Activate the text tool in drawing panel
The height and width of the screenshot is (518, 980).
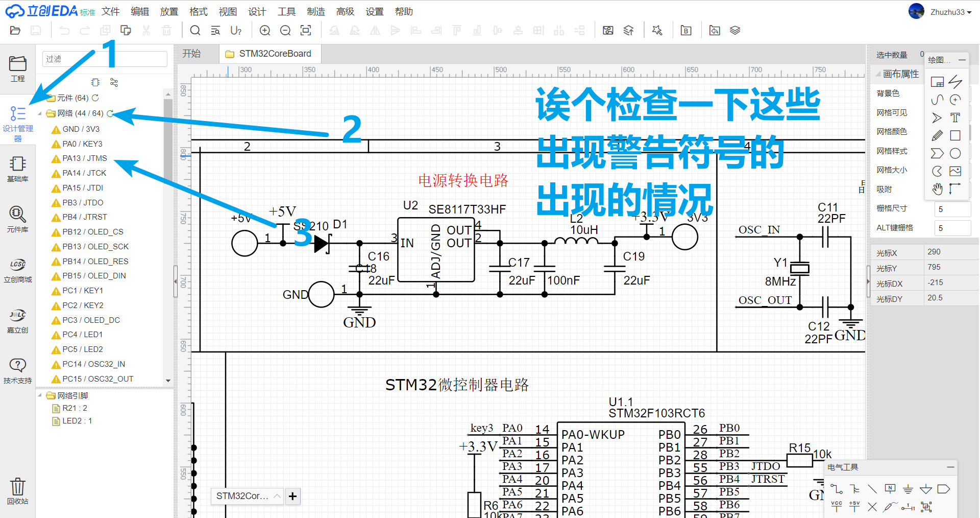tap(955, 117)
